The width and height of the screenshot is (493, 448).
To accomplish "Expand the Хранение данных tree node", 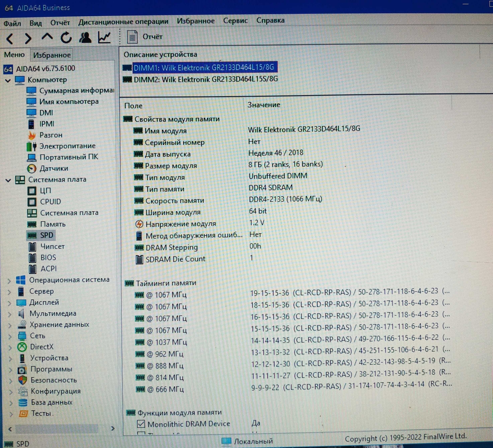I will pos(10,326).
